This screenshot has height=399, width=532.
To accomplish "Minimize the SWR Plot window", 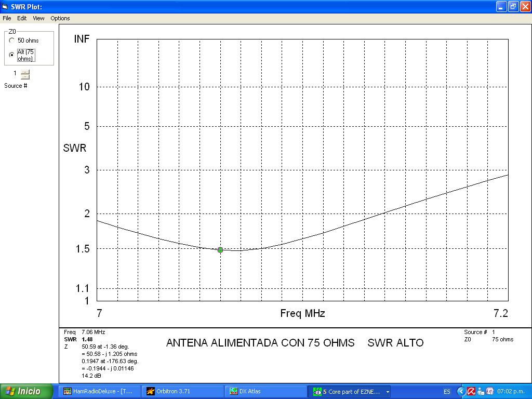I will pyautogui.click(x=501, y=6).
